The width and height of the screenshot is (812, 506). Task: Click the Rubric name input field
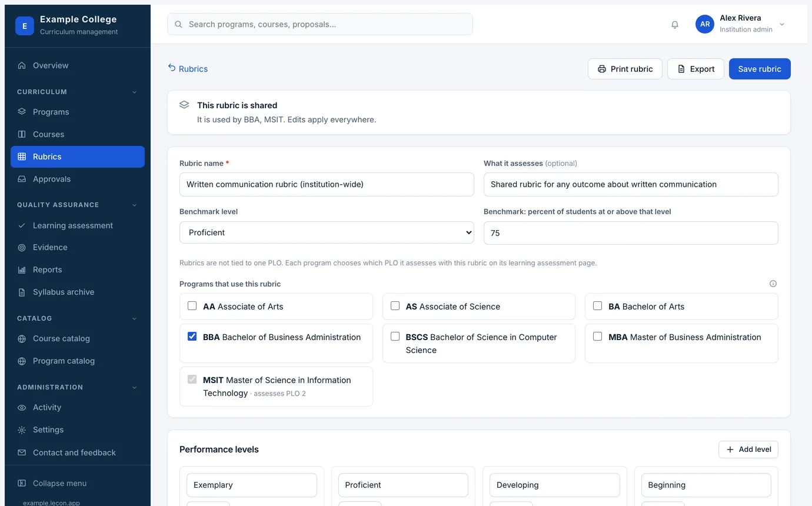point(327,184)
